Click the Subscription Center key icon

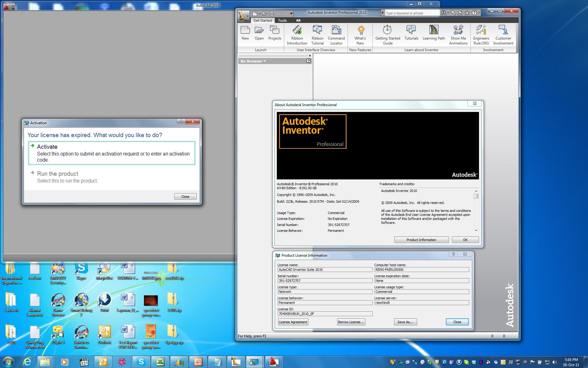pos(453,13)
